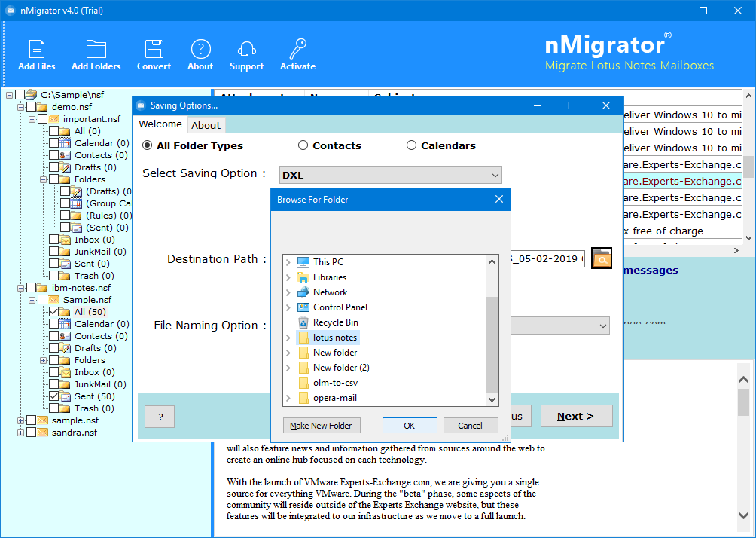Start conversion with the Convert icon
756x538 pixels.
(154, 49)
